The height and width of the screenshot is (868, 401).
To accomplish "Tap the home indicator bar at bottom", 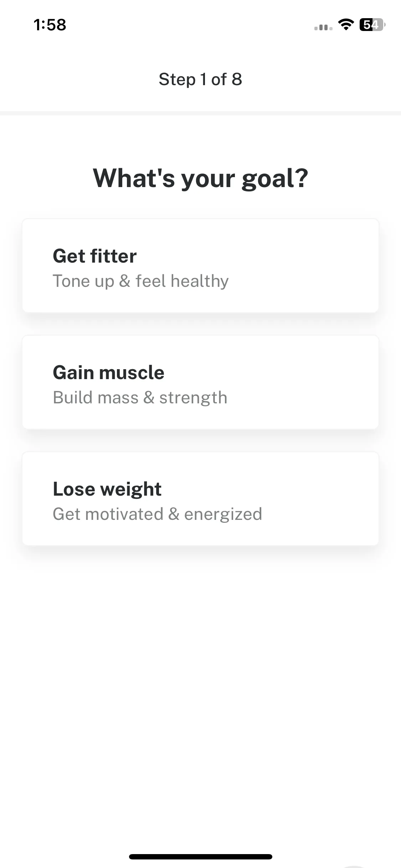I will click(200, 857).
